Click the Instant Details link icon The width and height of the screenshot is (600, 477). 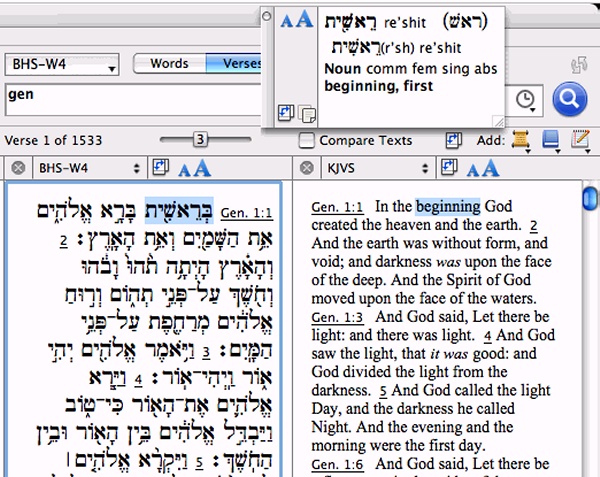point(286,113)
